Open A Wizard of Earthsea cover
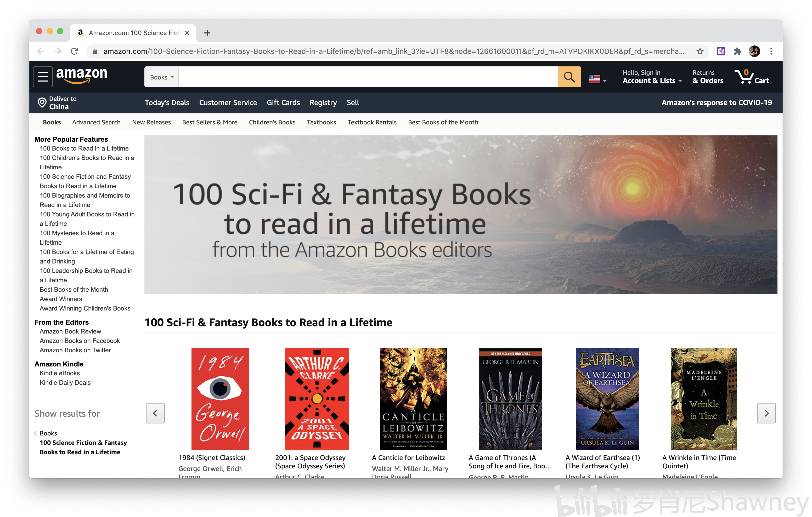812x517 pixels. pos(607,399)
